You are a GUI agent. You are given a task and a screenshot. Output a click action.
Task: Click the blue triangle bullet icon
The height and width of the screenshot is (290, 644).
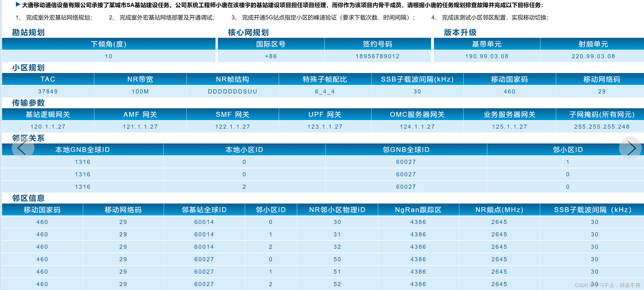pyautogui.click(x=18, y=4)
